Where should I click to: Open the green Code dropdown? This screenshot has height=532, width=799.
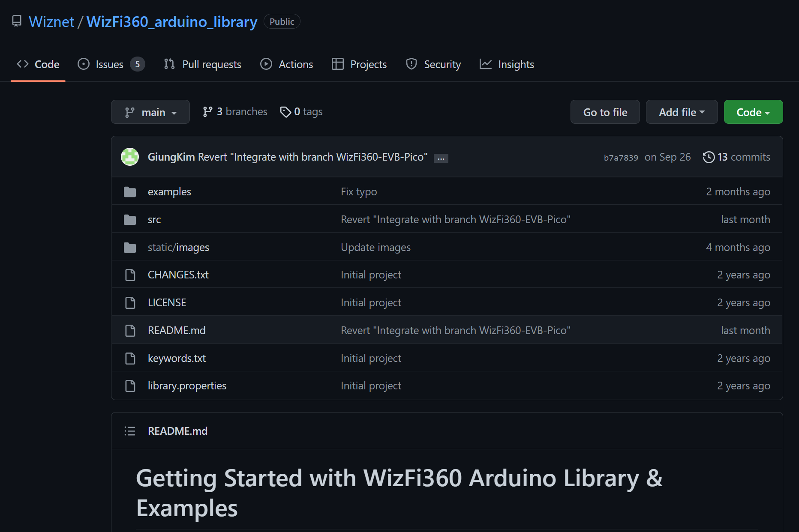[753, 112]
